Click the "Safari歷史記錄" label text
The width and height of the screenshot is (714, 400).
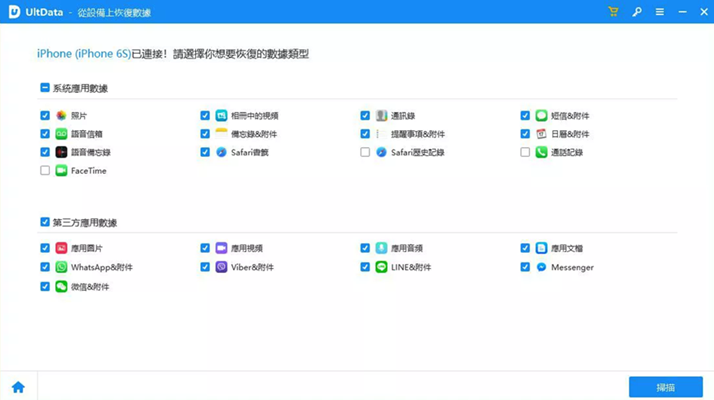pyautogui.click(x=418, y=153)
